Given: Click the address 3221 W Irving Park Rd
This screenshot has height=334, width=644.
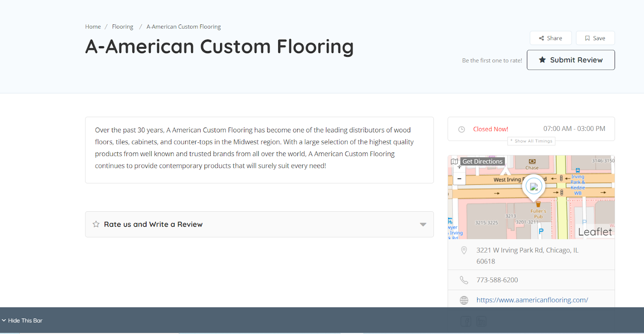Looking at the screenshot, I should click(x=527, y=256).
